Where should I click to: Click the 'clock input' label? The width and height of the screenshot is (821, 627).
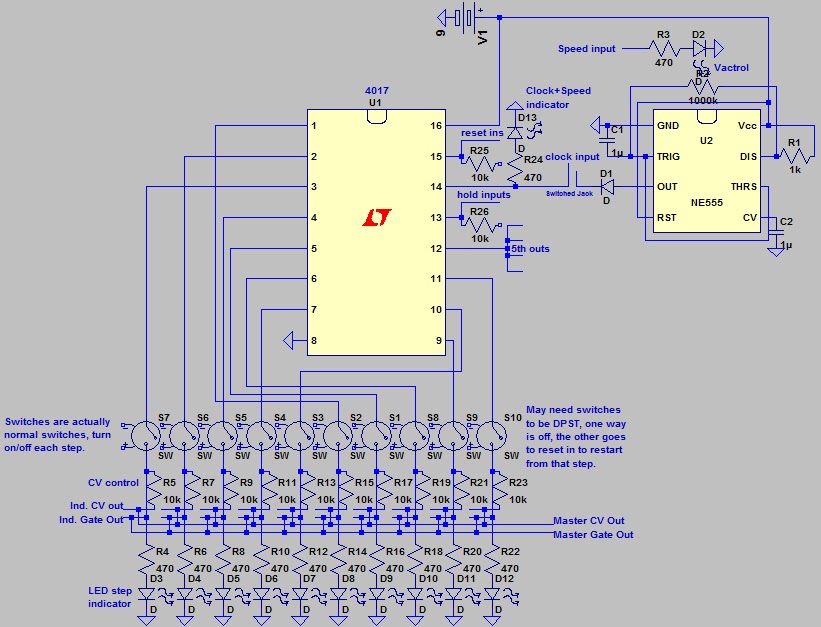click(x=572, y=157)
